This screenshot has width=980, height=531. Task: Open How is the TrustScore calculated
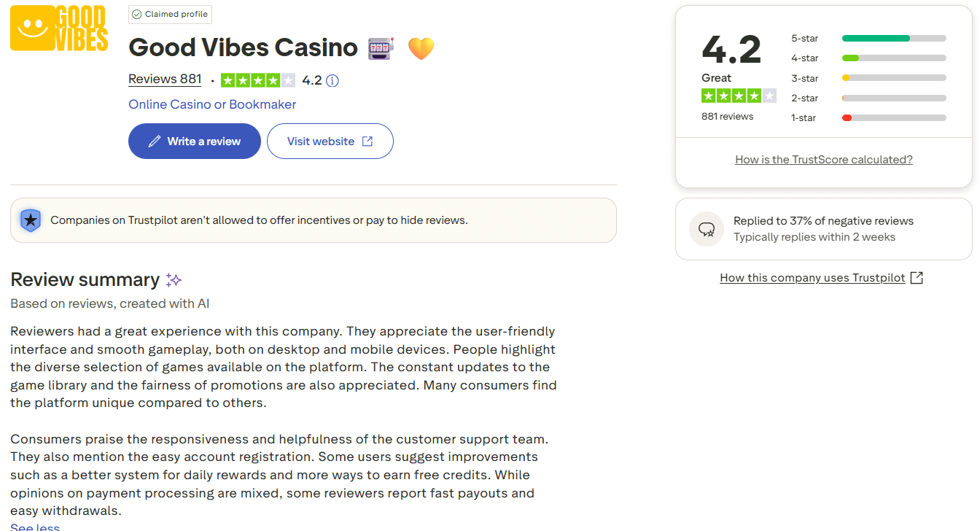click(x=823, y=160)
